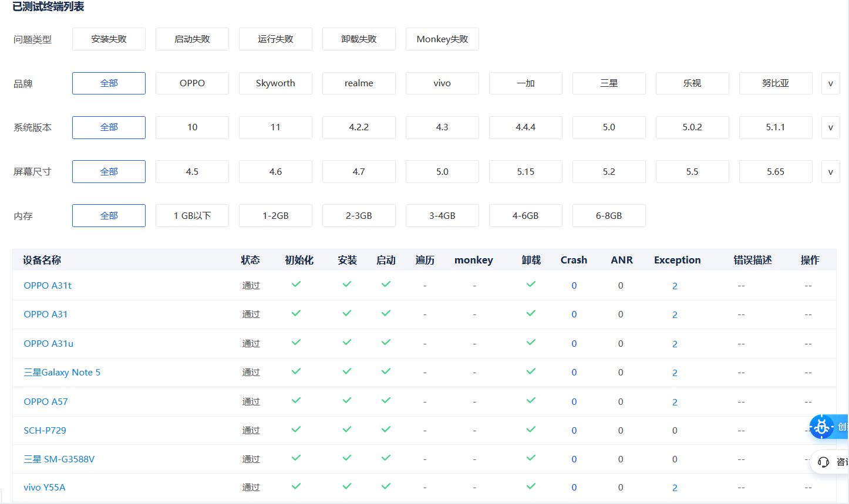Click the initialization checkmark for OPPO A31t

[296, 285]
